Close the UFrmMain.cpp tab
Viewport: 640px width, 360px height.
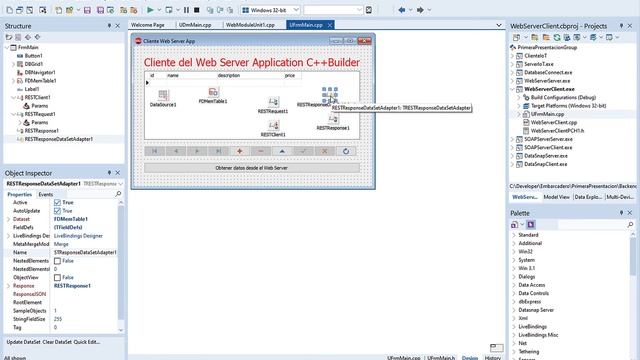330,25
